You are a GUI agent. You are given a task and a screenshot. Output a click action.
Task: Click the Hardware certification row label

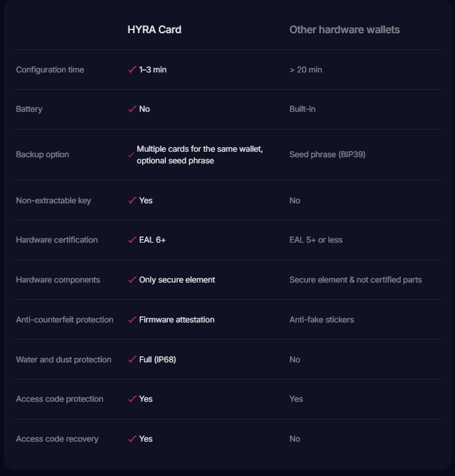[57, 240]
